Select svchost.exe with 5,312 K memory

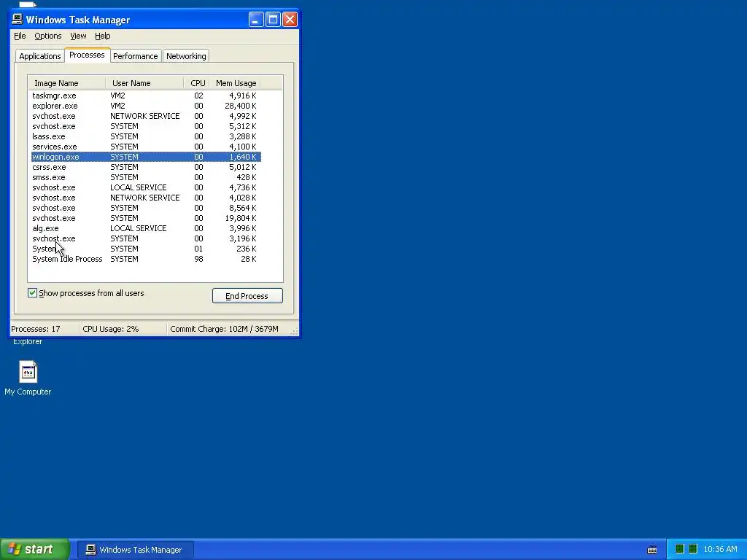(x=146, y=126)
